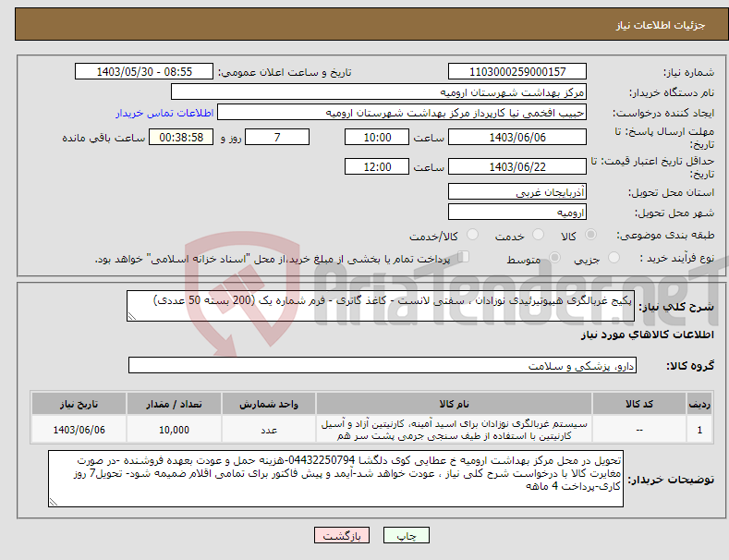Click the buyer organization name field
729x560 pixels.
coord(379,92)
